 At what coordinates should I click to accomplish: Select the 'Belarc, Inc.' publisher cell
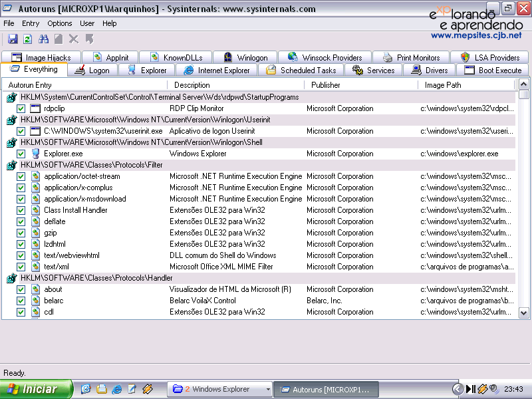click(325, 301)
